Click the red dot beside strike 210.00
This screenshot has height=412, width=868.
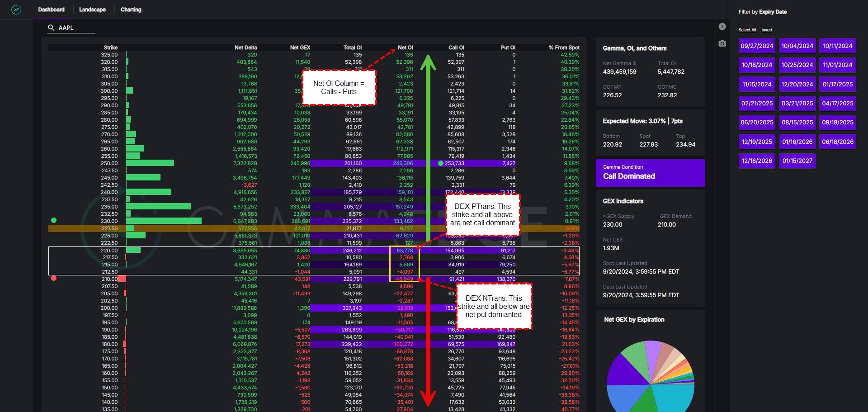(54, 278)
